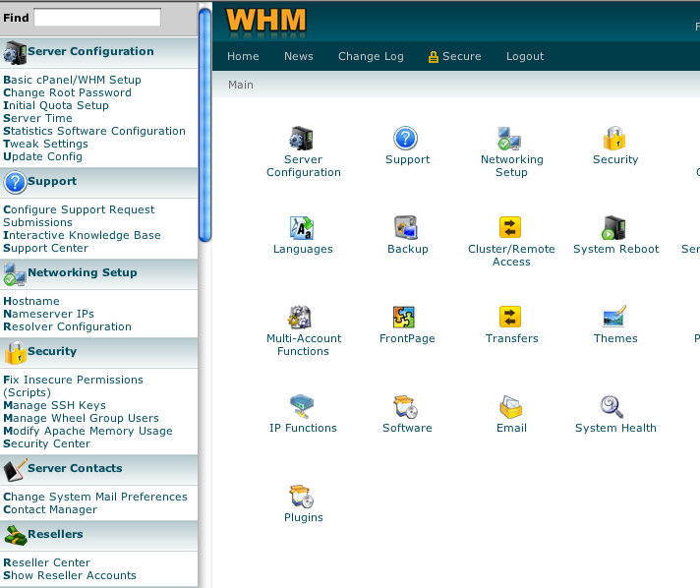Image resolution: width=700 pixels, height=588 pixels.
Task: Open Tweak Settings
Action: [x=46, y=144]
